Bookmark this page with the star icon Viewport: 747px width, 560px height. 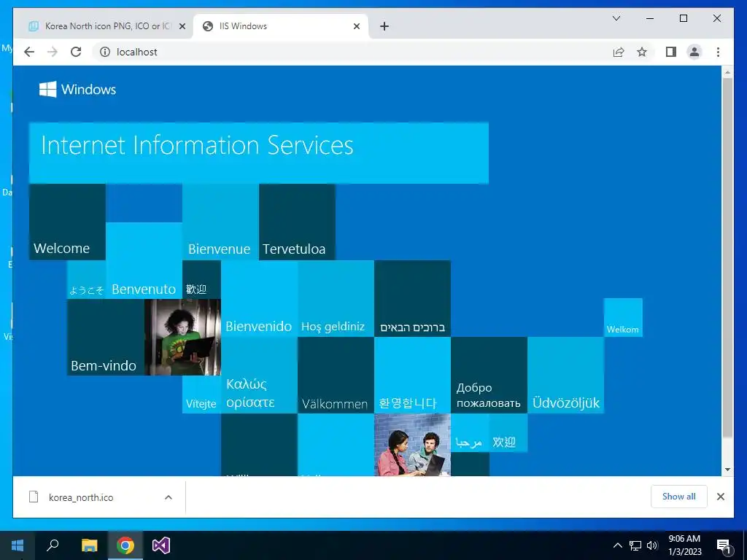642,52
